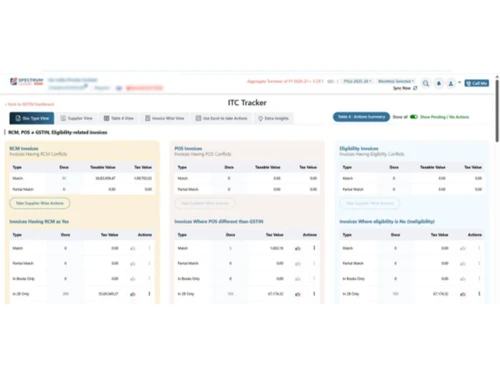The height and width of the screenshot is (375, 500).
Task: Open three-dot menu for POS different Match row
Action: click(314, 248)
